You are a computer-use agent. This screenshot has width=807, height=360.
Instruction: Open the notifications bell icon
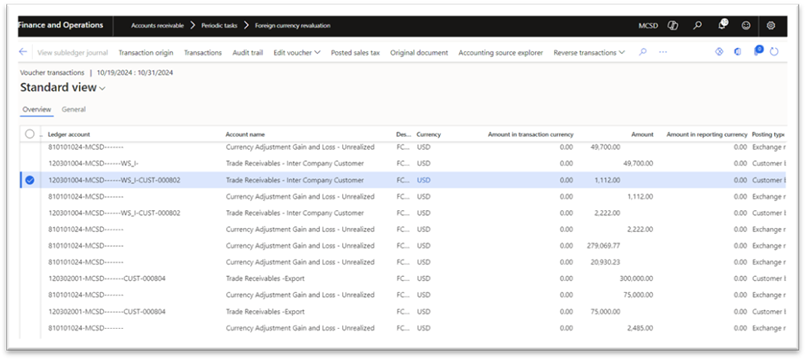coord(722,25)
